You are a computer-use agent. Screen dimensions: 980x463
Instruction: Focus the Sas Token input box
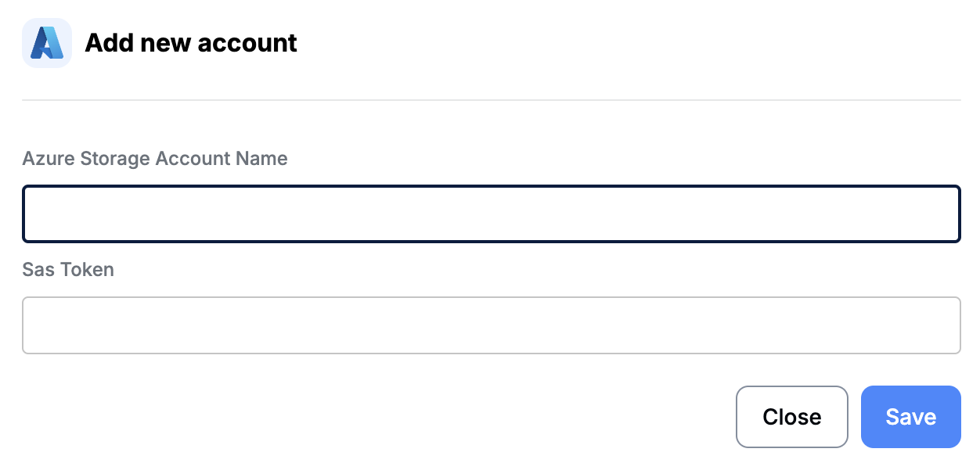click(491, 325)
